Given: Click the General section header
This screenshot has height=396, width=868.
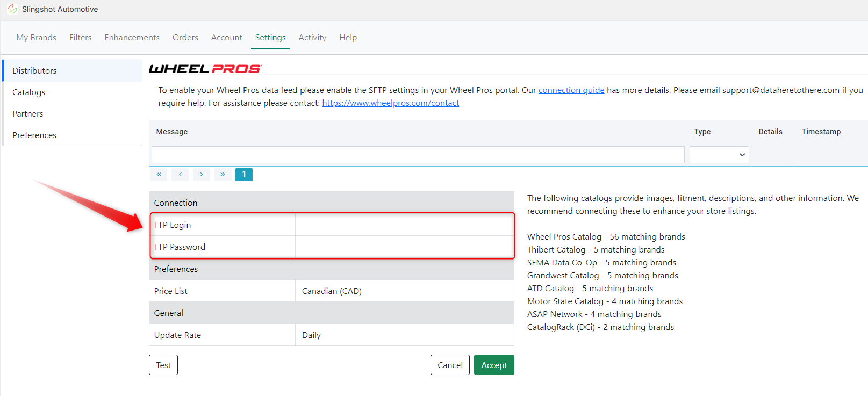Looking at the screenshot, I should 332,313.
